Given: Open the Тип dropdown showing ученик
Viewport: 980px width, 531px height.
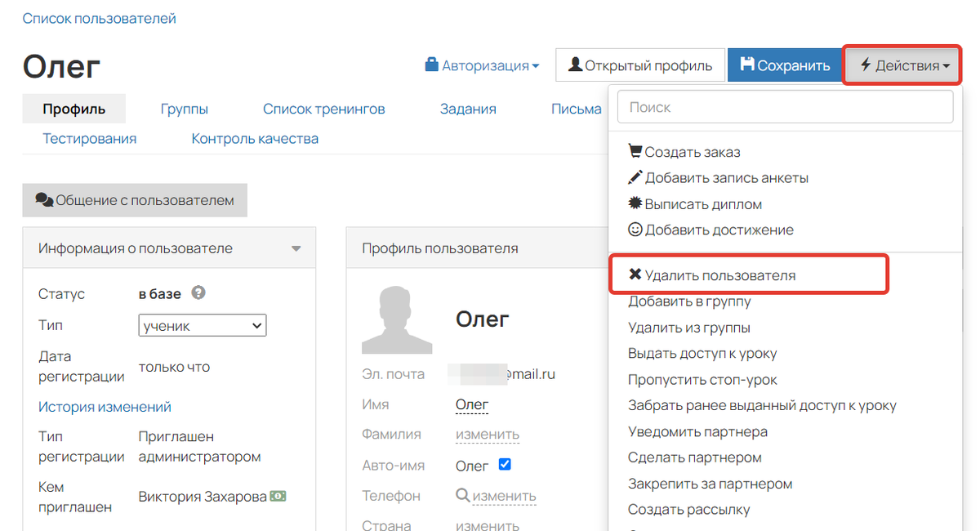Looking at the screenshot, I should [x=202, y=325].
